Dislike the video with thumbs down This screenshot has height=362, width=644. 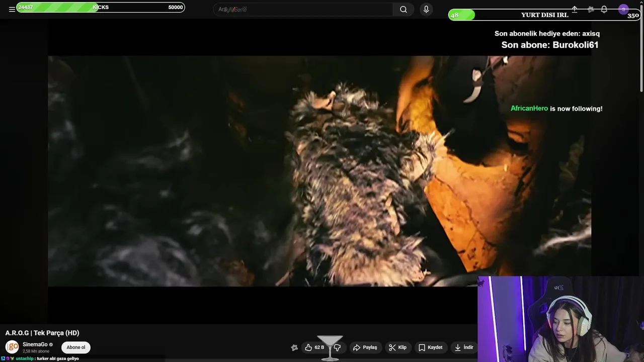(338, 347)
